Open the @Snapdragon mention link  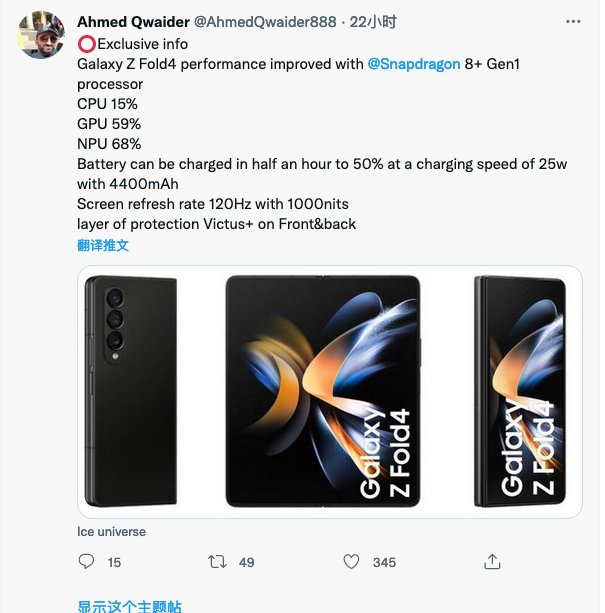(414, 63)
